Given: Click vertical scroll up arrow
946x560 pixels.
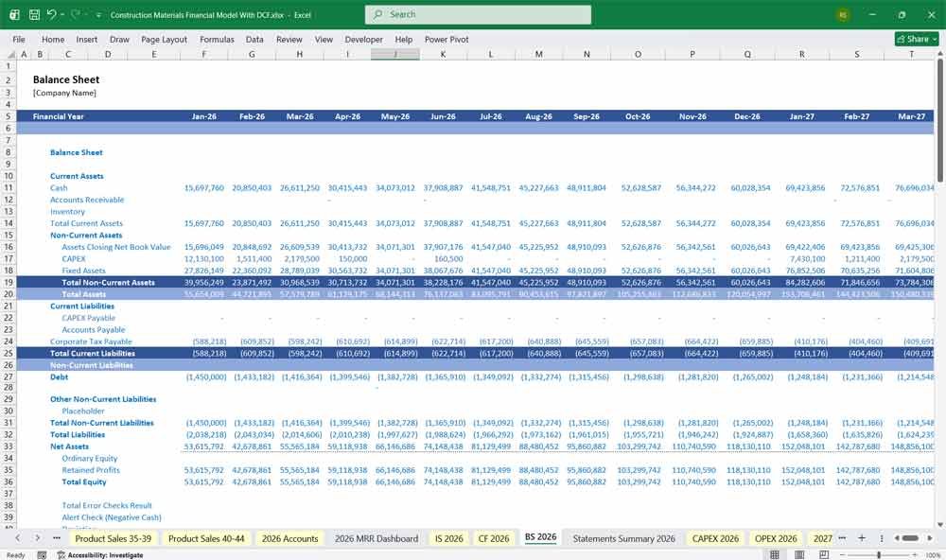Looking at the screenshot, I should pyautogui.click(x=940, y=54).
